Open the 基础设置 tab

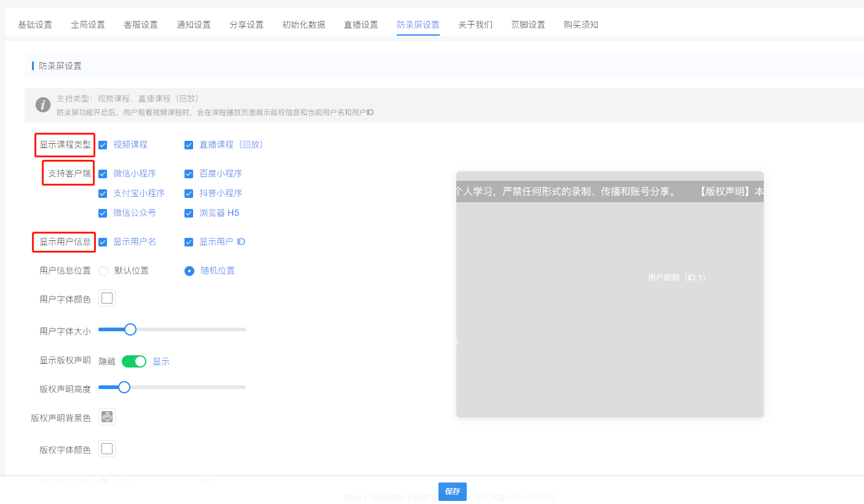click(35, 25)
